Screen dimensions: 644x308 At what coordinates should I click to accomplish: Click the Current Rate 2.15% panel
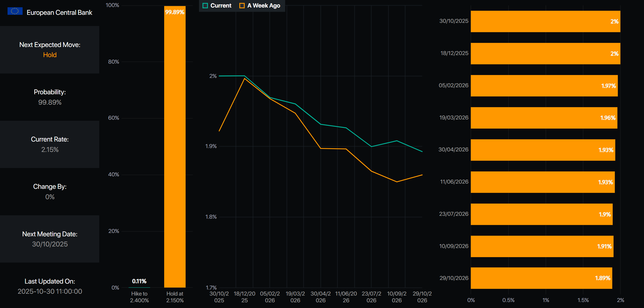50,144
